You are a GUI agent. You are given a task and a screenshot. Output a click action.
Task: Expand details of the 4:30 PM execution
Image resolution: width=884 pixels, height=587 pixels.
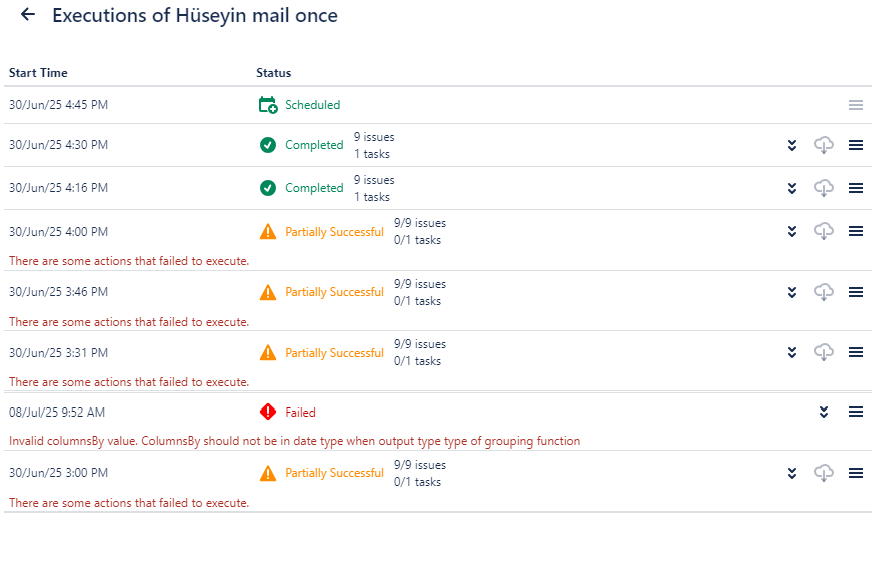(x=792, y=145)
